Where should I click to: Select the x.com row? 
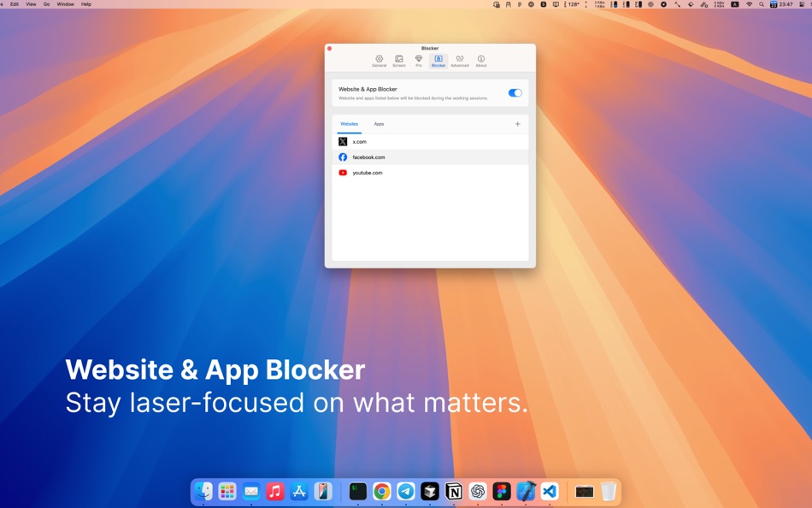pyautogui.click(x=430, y=141)
